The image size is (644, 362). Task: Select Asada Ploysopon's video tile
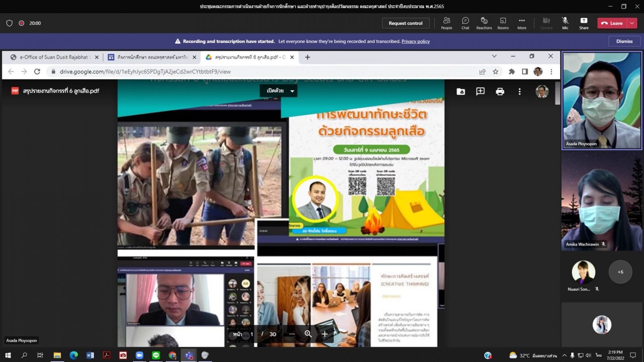point(601,101)
